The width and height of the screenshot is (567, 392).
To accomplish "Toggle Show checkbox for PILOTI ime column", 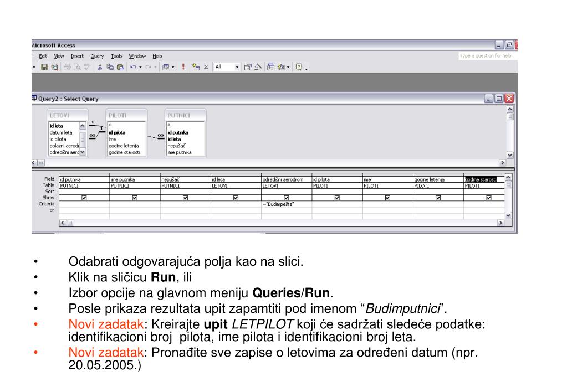I will point(387,198).
